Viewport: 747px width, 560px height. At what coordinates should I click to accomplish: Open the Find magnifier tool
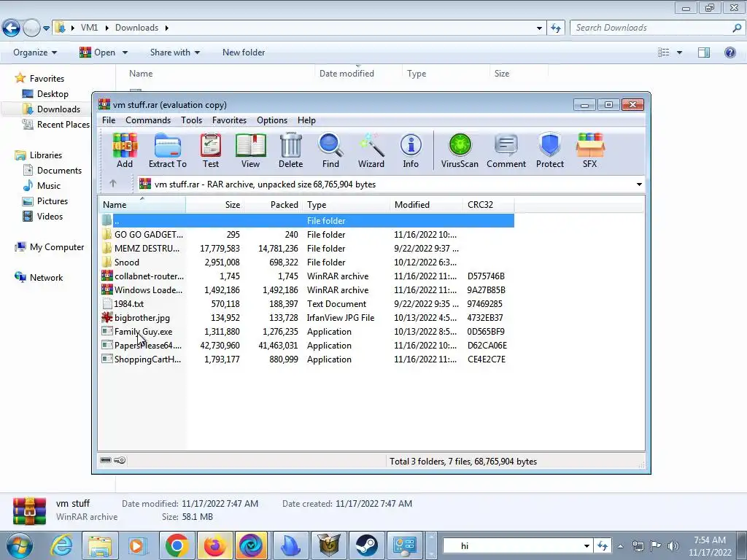click(330, 150)
